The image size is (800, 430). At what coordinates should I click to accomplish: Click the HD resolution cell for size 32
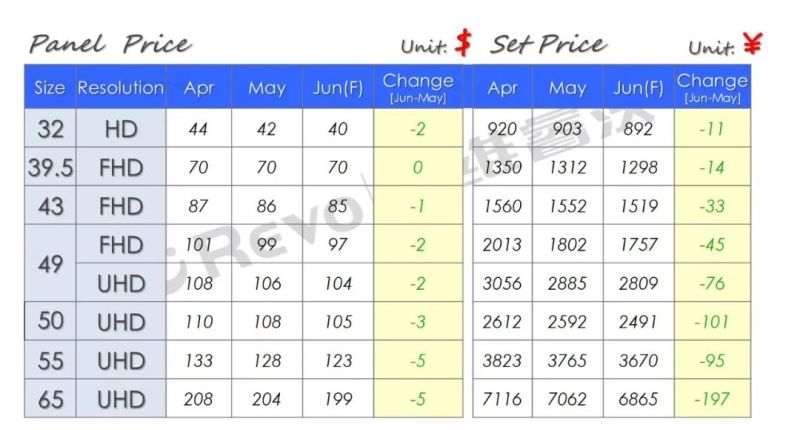pyautogui.click(x=121, y=129)
